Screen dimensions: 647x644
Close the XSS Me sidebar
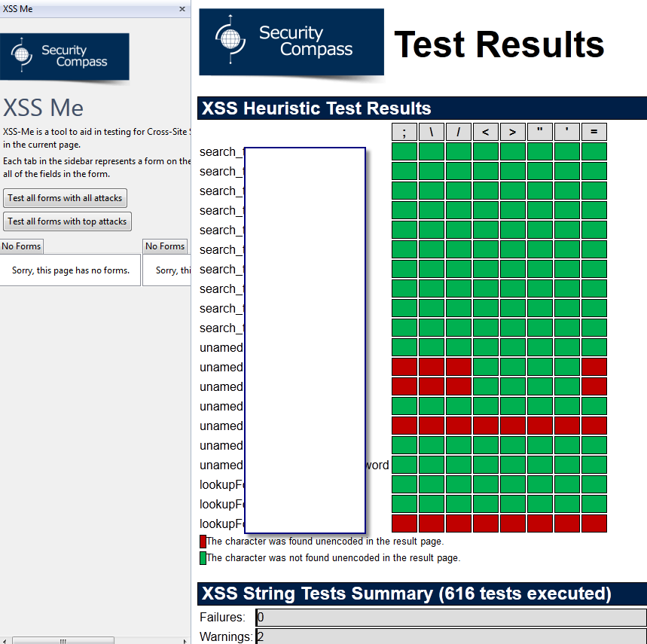coord(182,9)
